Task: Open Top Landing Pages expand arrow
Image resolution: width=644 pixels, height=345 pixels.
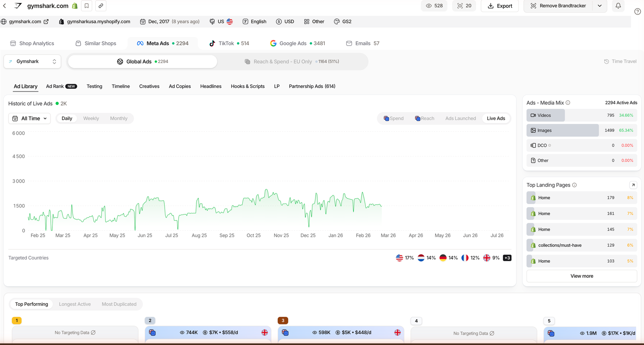Action: (633, 185)
